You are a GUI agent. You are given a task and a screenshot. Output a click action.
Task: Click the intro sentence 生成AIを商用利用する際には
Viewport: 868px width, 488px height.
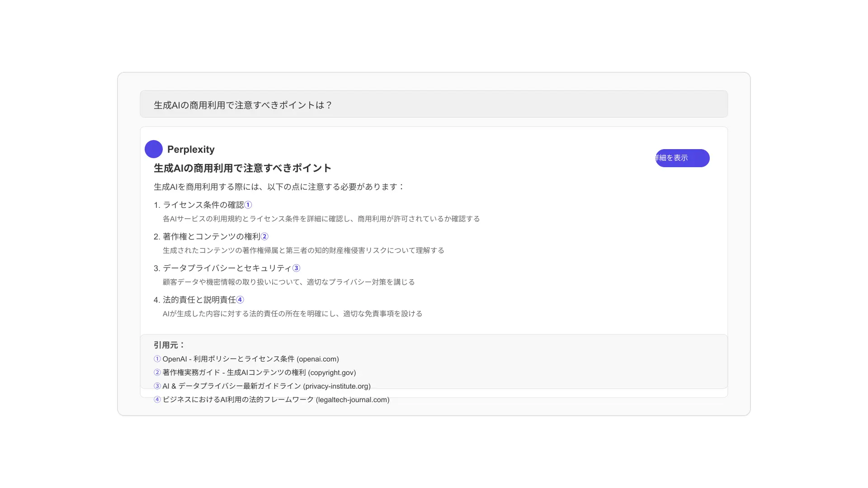tap(279, 187)
